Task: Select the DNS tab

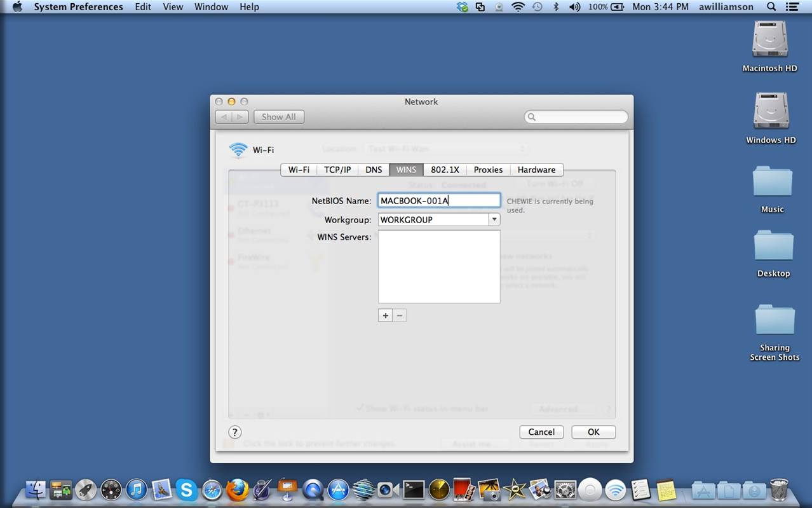Action: 374,170
